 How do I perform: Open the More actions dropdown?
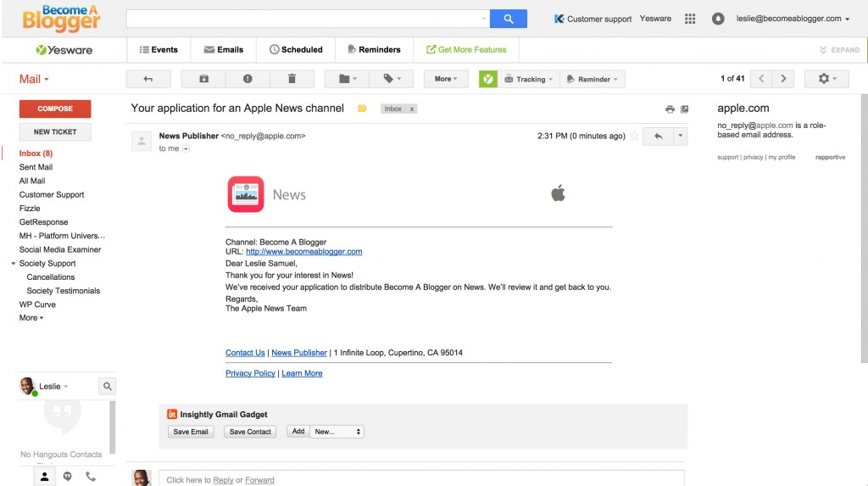446,79
